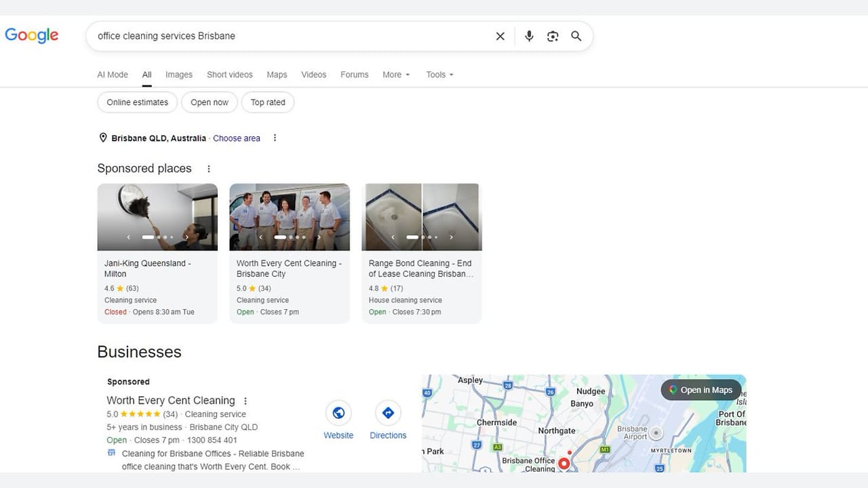Switch to the Videos tab
Screen dimensions: 868x488
[314, 75]
